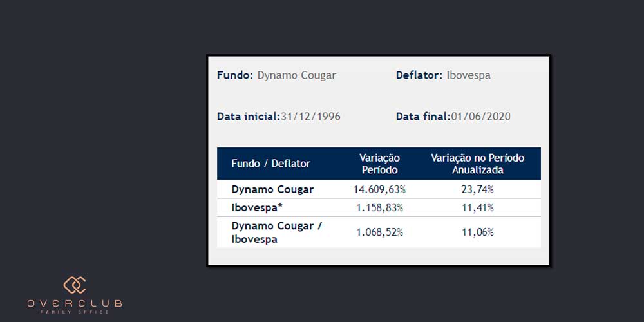Click the 23,74% annualized variation cell
The width and height of the screenshot is (644, 322).
click(477, 189)
